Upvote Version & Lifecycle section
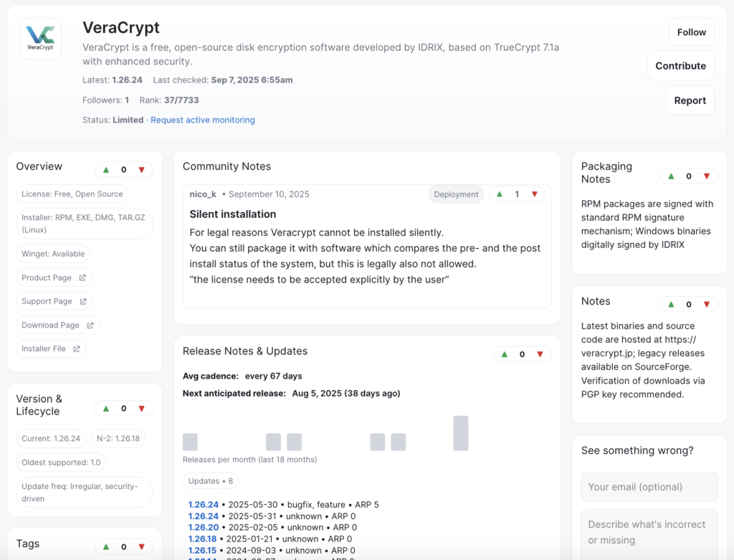 tap(106, 408)
